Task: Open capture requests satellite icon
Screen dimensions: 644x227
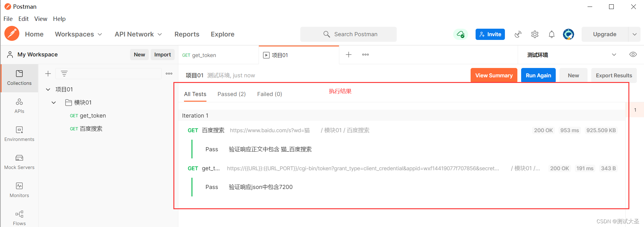Action: pos(518,34)
